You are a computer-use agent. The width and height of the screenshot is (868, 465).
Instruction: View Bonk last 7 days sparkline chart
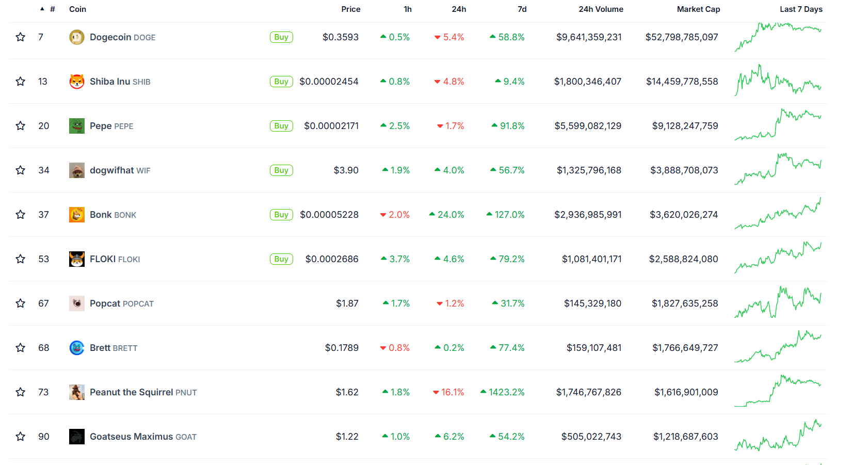(x=778, y=214)
